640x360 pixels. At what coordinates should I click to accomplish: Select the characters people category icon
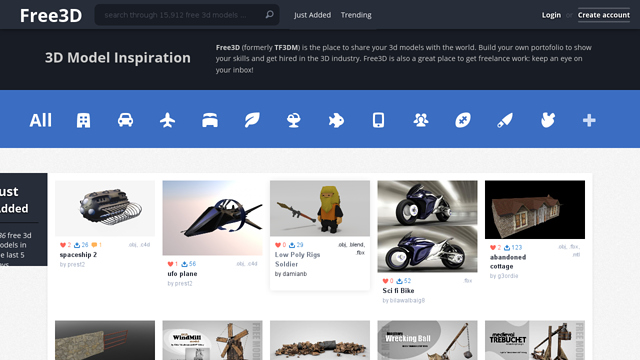coord(420,120)
